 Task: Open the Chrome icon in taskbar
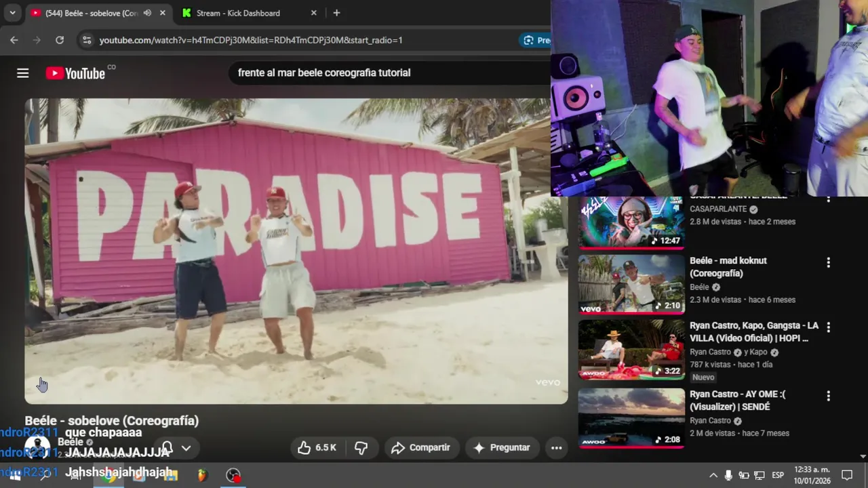[108, 475]
